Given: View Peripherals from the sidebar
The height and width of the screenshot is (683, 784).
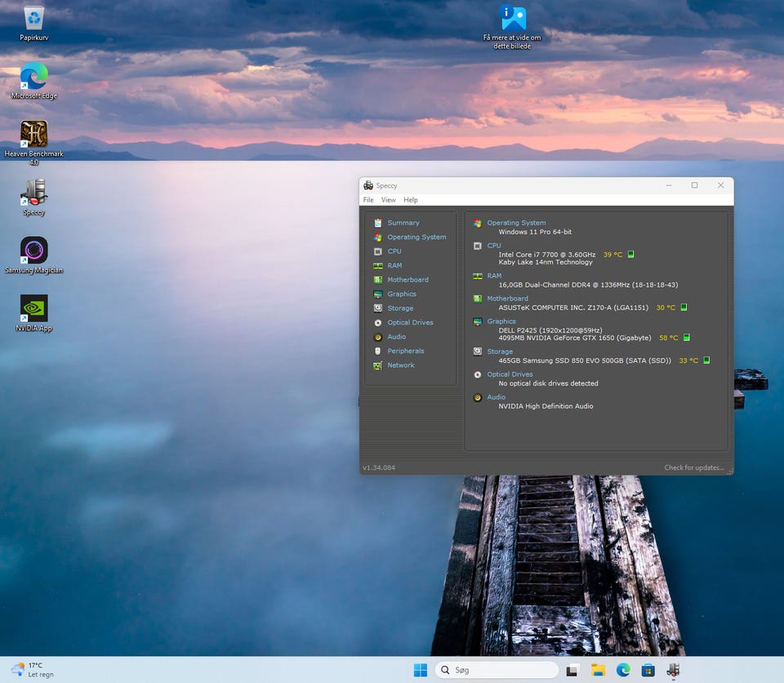Looking at the screenshot, I should (406, 350).
